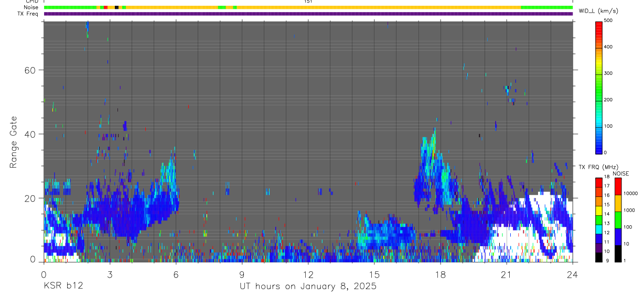
Task: Click the 6 UT hour tick label
Action: (x=176, y=274)
